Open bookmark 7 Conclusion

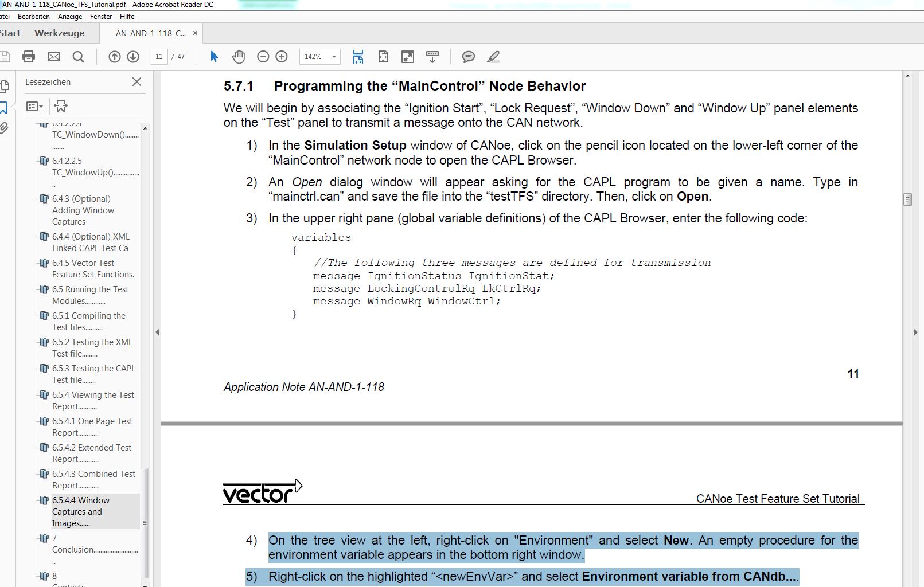(95, 544)
